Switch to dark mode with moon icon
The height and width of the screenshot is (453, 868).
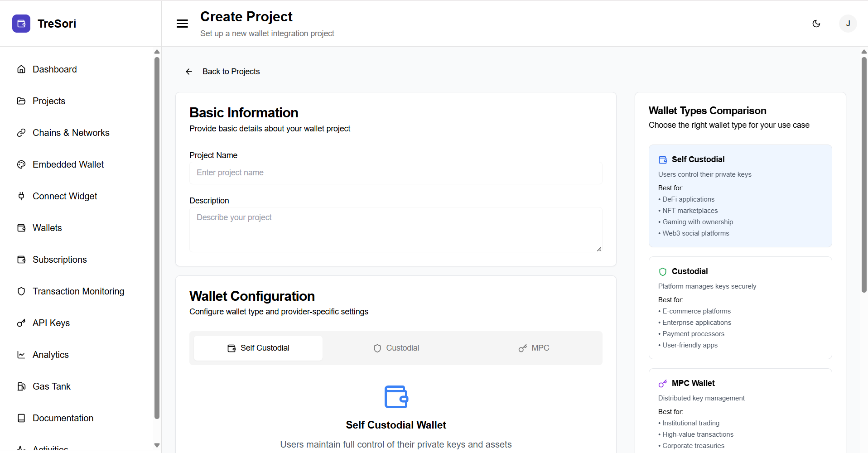pos(816,24)
